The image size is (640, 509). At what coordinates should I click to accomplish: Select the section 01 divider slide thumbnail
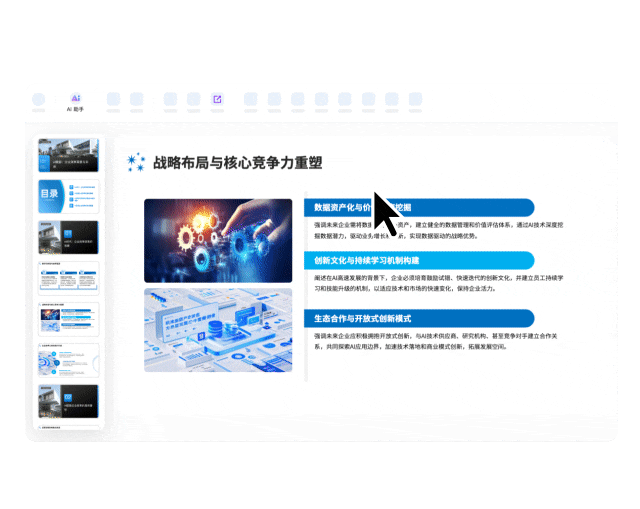pyautogui.click(x=69, y=237)
